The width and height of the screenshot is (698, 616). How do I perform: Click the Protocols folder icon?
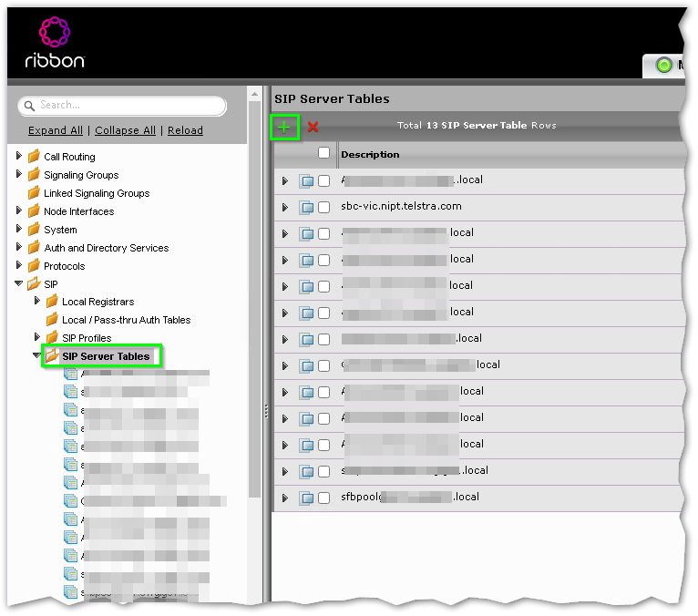[34, 266]
